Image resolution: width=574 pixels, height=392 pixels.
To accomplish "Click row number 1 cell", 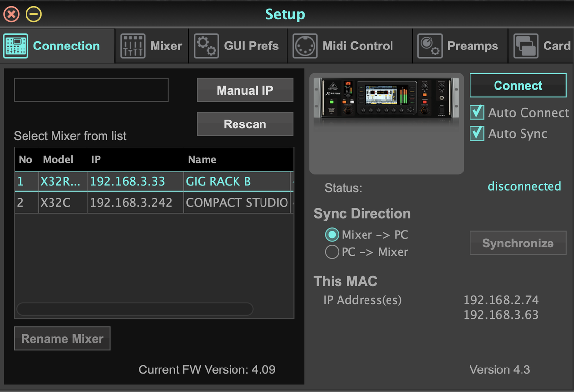I will (x=26, y=181).
